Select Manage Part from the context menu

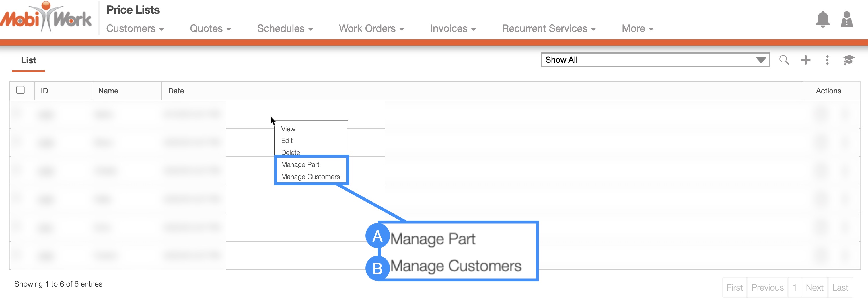tap(300, 165)
